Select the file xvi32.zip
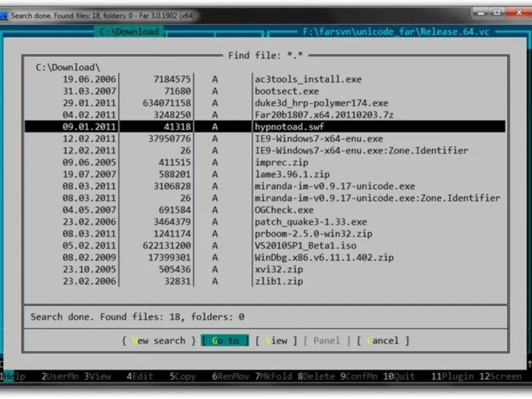The image size is (532, 399). (x=265, y=269)
